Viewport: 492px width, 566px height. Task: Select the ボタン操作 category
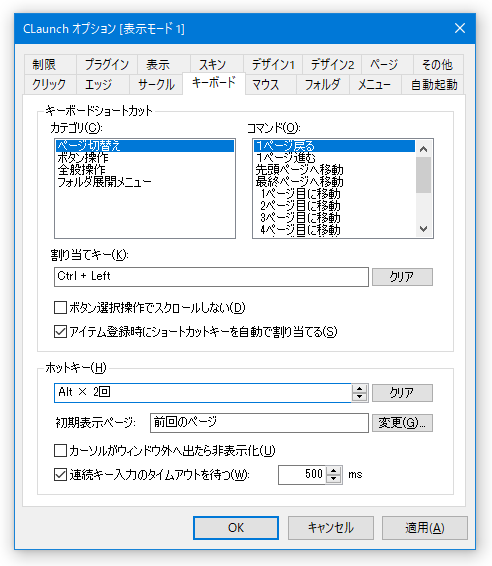[x=145, y=158]
